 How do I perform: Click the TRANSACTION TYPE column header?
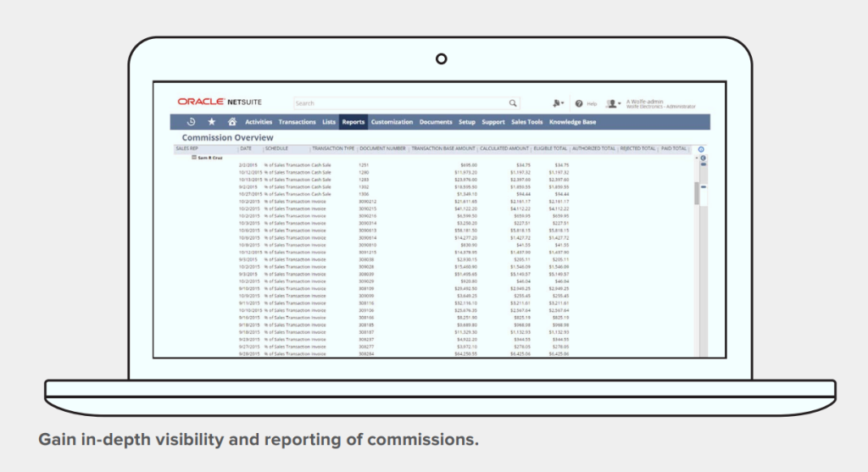pos(332,148)
